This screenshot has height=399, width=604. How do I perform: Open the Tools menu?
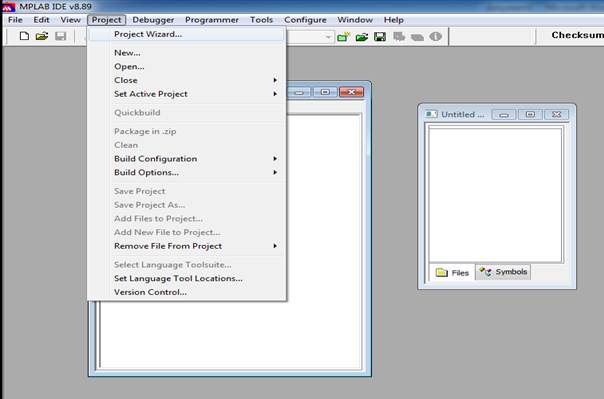261,20
